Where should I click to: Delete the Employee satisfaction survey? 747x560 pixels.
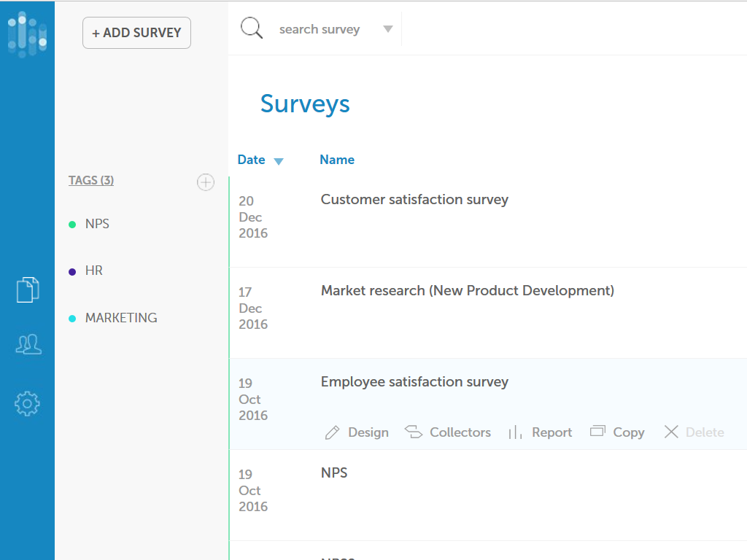[692, 432]
